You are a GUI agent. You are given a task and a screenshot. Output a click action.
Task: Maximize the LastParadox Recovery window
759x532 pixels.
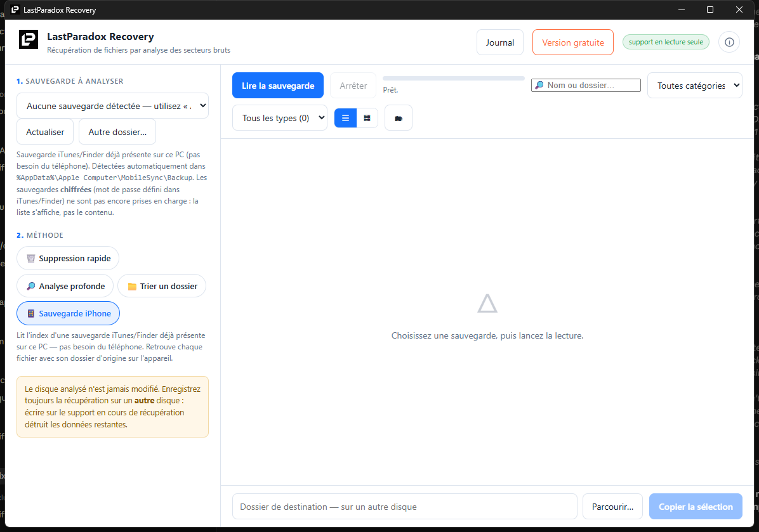(x=710, y=10)
